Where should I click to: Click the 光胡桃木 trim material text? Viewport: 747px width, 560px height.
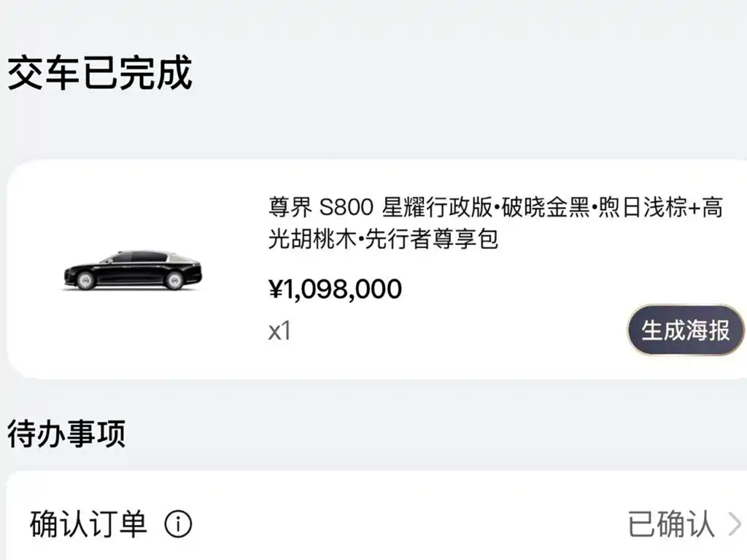[x=312, y=238]
